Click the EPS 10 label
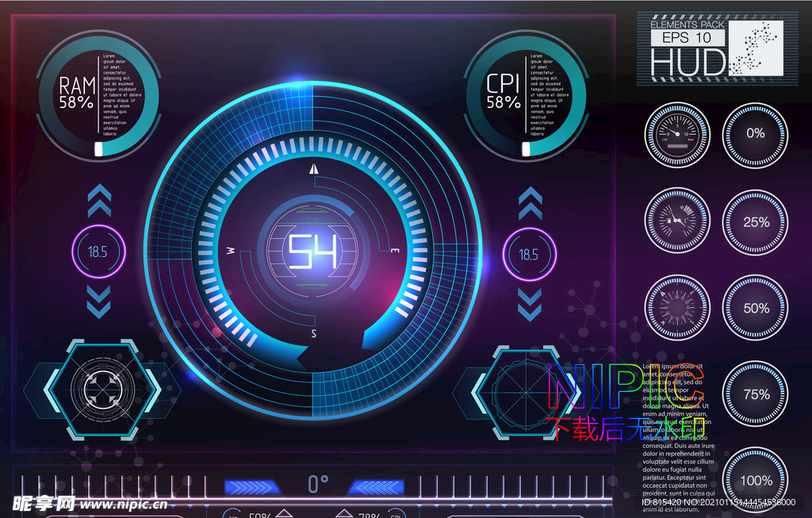Image resolution: width=812 pixels, height=518 pixels. click(x=688, y=37)
